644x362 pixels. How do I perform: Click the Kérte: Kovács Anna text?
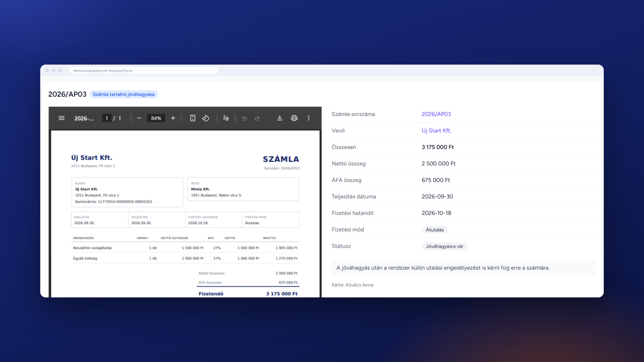(352, 285)
